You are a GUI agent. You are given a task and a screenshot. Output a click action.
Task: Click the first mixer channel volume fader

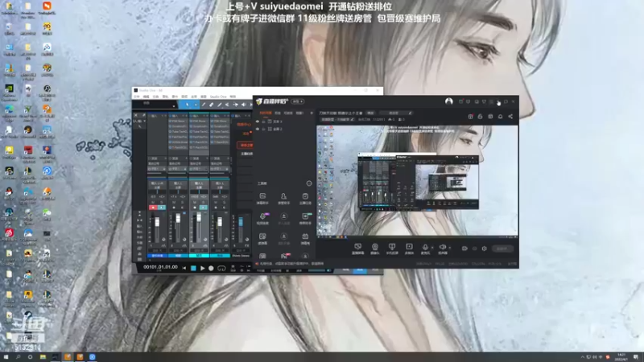157,222
